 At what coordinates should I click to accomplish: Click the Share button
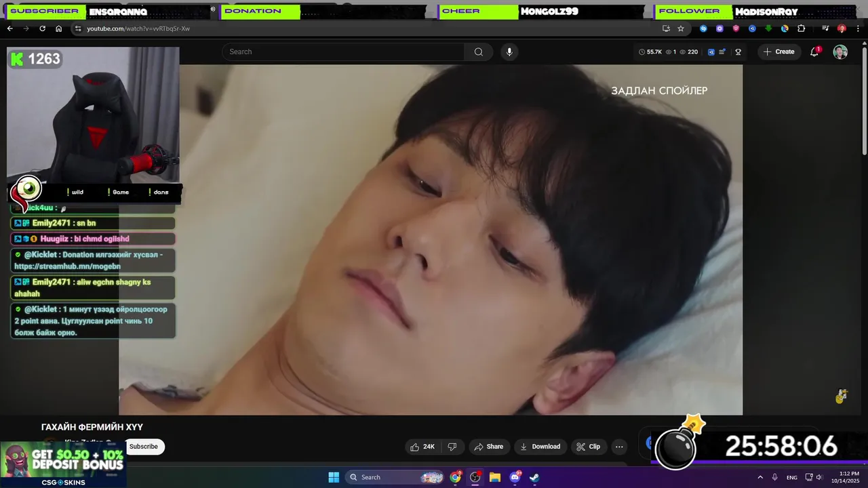point(489,447)
